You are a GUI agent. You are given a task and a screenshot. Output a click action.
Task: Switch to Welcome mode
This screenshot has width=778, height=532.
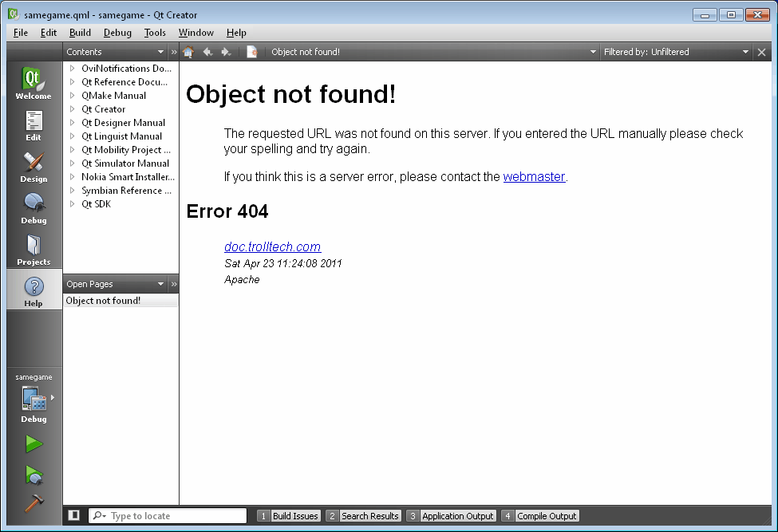(x=34, y=82)
